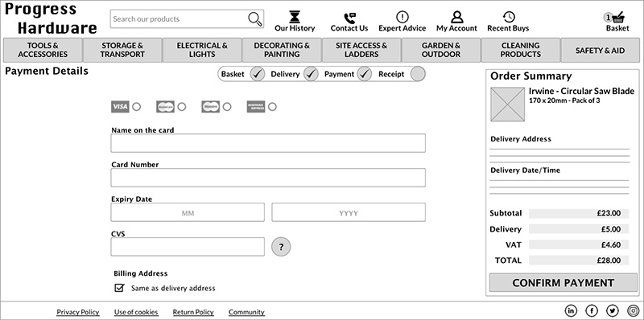Open the Privacy Policy link
Image resolution: width=644 pixels, height=320 pixels.
pyautogui.click(x=78, y=312)
